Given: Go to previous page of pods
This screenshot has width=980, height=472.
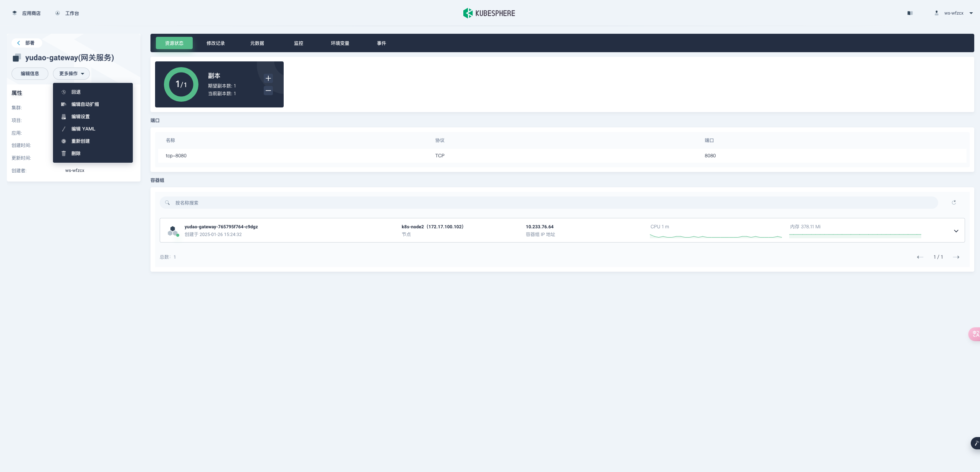Looking at the screenshot, I should point(920,257).
